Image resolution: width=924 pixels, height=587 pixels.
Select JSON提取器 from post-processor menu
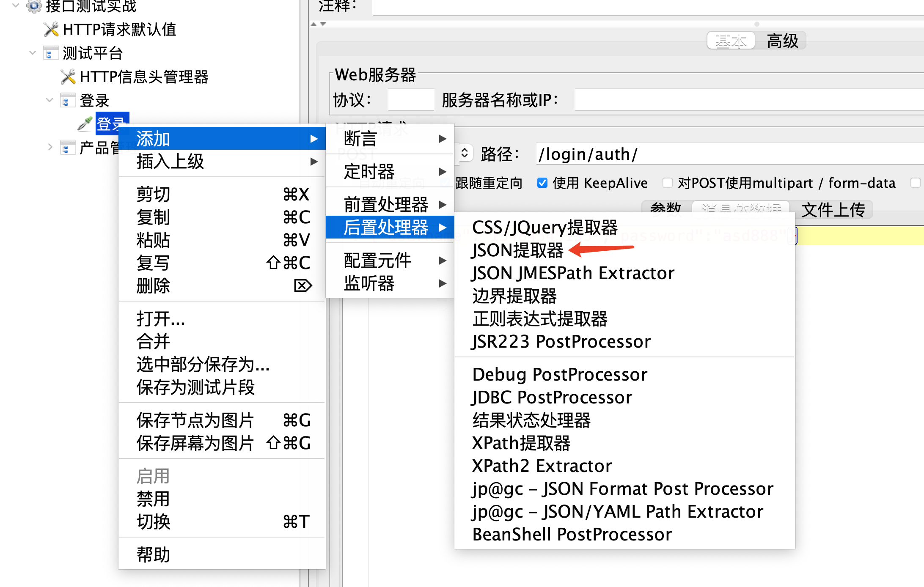518,250
